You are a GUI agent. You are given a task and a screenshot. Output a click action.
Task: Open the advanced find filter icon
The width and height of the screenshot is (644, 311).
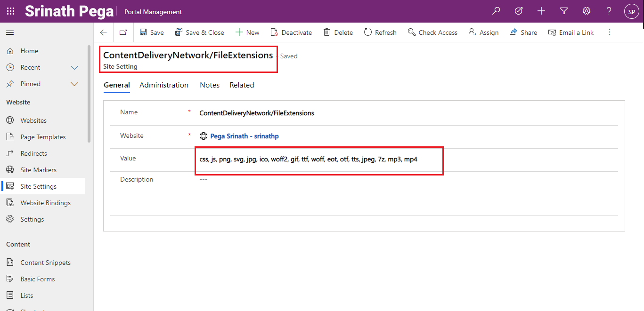(x=564, y=11)
